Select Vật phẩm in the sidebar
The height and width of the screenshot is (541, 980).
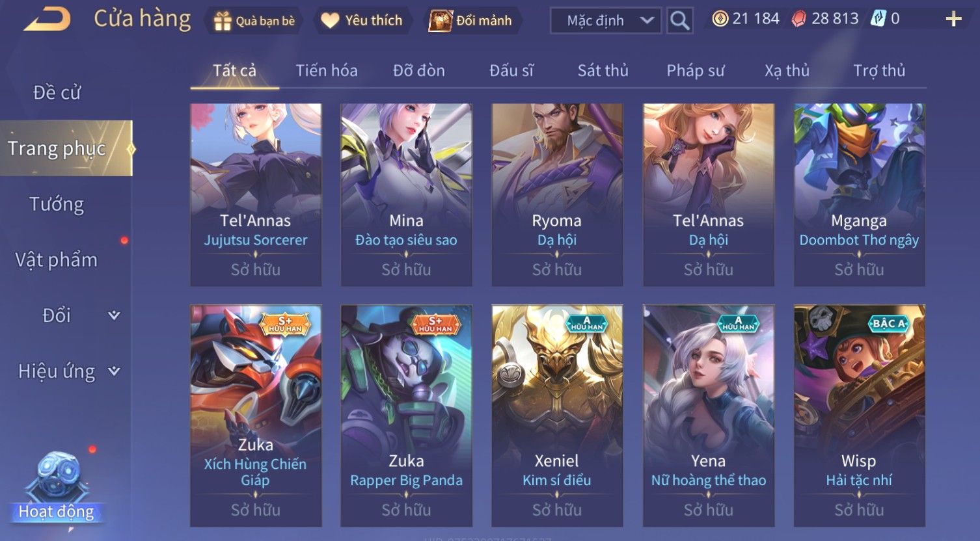57,260
